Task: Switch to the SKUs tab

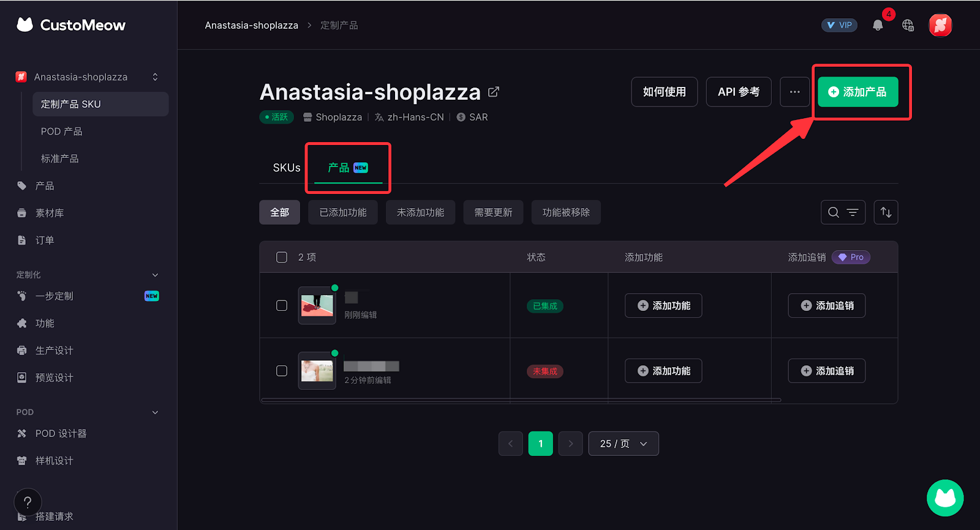Action: (287, 168)
